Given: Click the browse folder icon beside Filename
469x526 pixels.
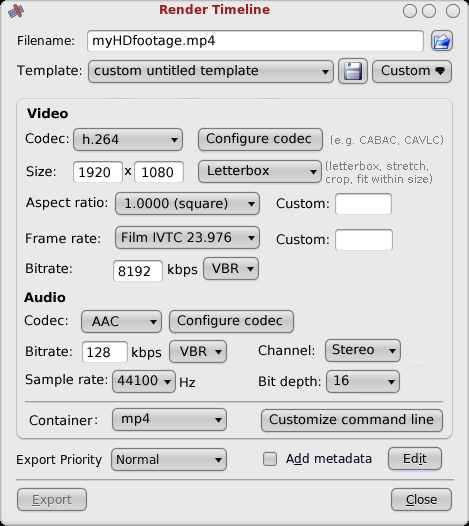Looking at the screenshot, I should 441,41.
